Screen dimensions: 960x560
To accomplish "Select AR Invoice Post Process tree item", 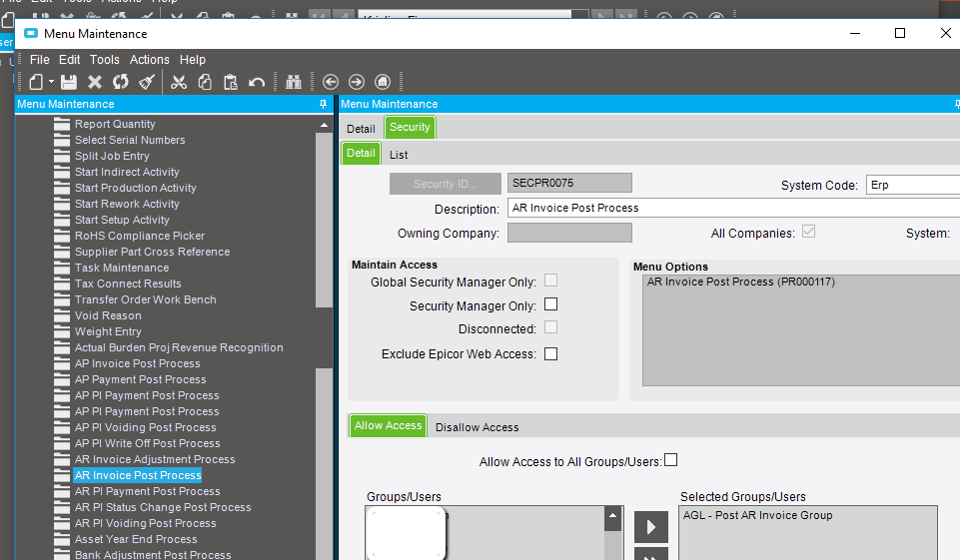I will click(x=138, y=475).
